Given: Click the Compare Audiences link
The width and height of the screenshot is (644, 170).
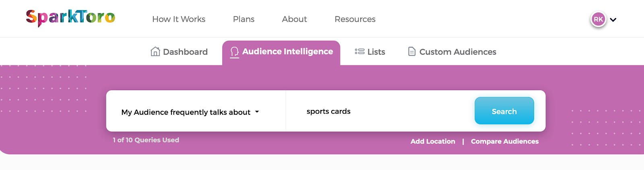Looking at the screenshot, I should [505, 141].
